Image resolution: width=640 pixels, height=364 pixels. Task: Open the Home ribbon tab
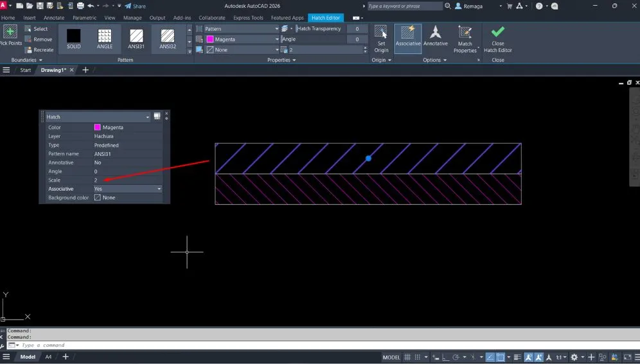point(8,18)
